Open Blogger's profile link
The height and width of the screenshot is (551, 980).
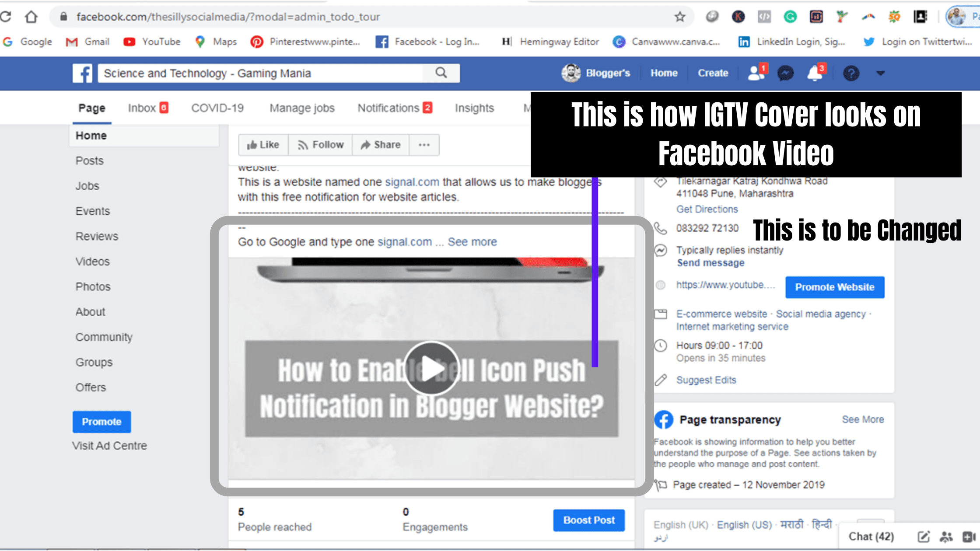coord(596,73)
